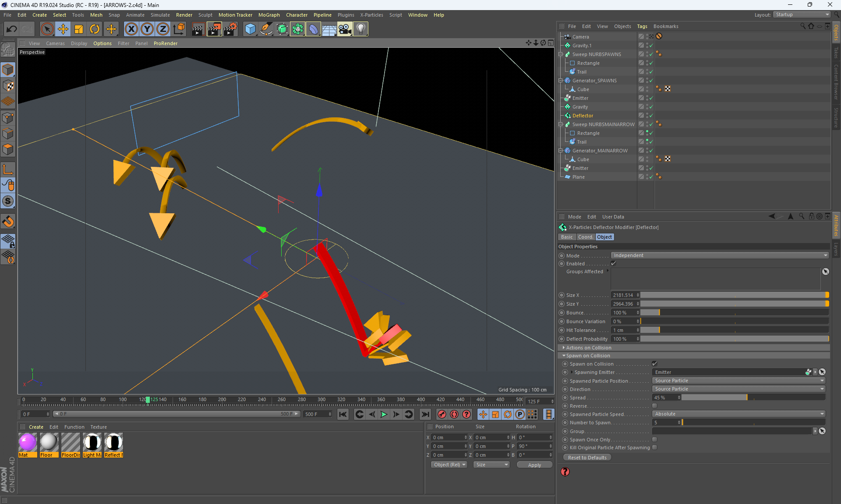The width and height of the screenshot is (841, 504).
Task: Click the Reset to Defaults button
Action: 587,458
